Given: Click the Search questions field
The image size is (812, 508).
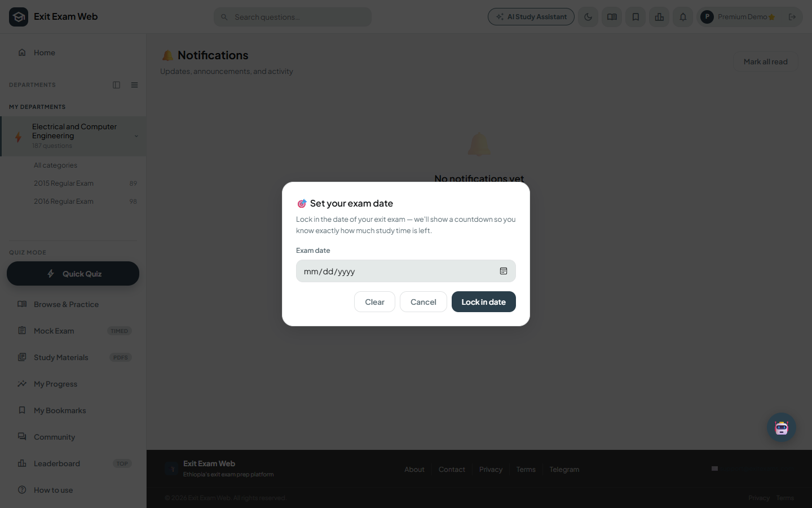Looking at the screenshot, I should 293,17.
